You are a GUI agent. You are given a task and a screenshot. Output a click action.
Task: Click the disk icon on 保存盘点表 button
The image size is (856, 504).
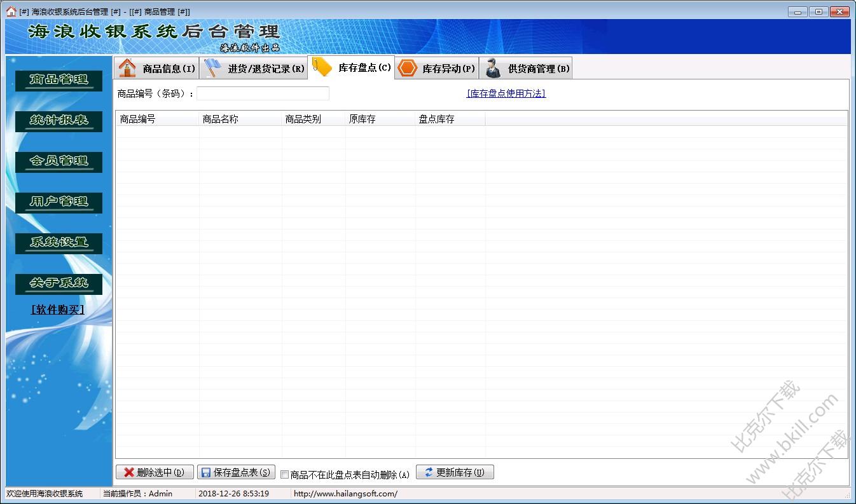[x=207, y=472]
